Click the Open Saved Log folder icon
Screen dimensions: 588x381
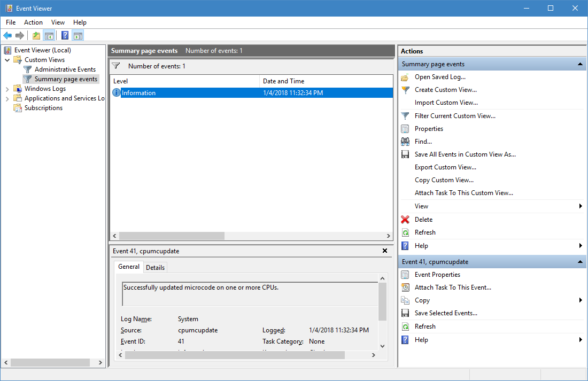(x=405, y=77)
